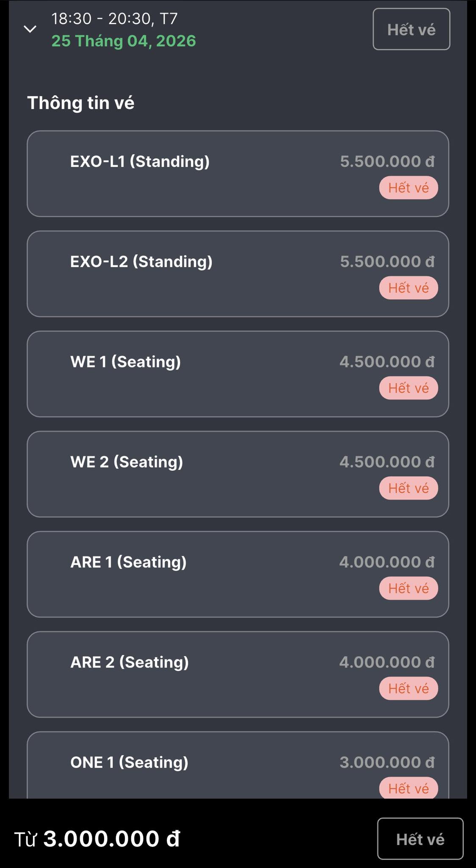Click top Hết vé button beside date
The width and height of the screenshot is (476, 868).
pyautogui.click(x=411, y=29)
